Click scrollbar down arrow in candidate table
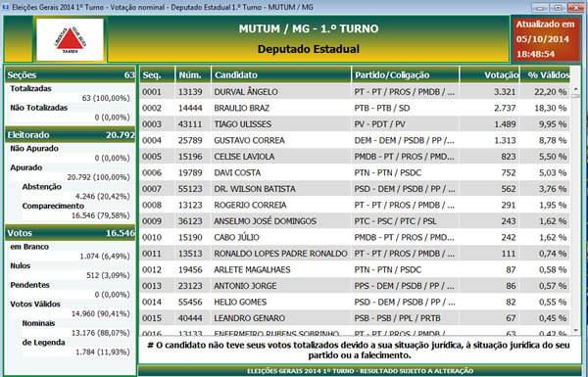Screen dimensions: 588x377 click(x=576, y=331)
